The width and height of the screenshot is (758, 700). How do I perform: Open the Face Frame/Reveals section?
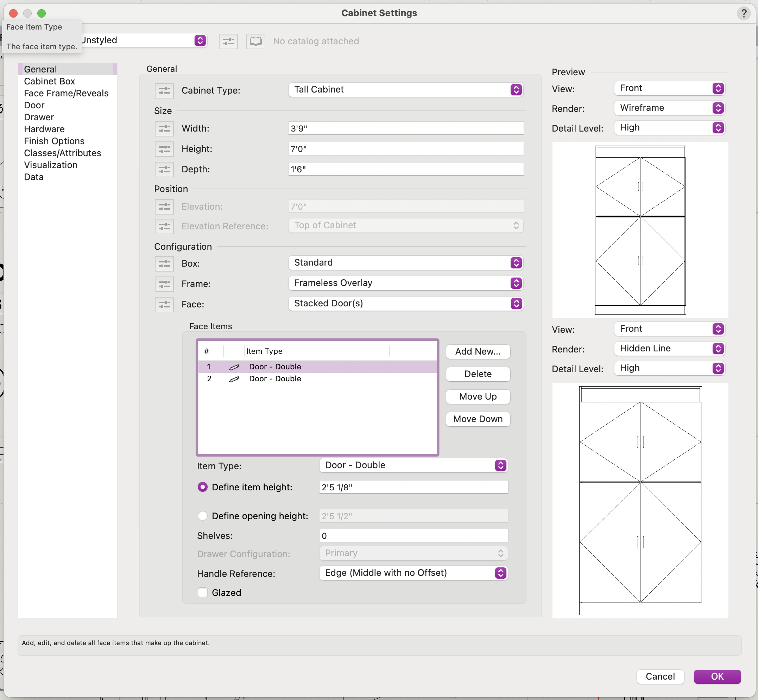coord(66,93)
